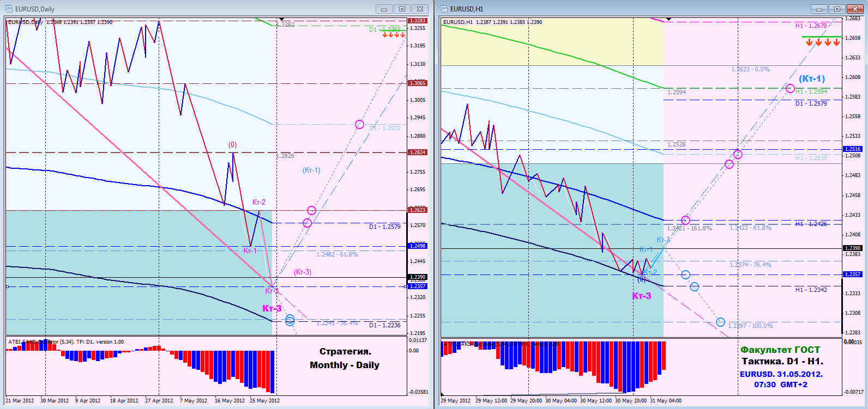Click the '07:30 GMT+2' text label
The width and height of the screenshot is (868, 409).
point(781,384)
